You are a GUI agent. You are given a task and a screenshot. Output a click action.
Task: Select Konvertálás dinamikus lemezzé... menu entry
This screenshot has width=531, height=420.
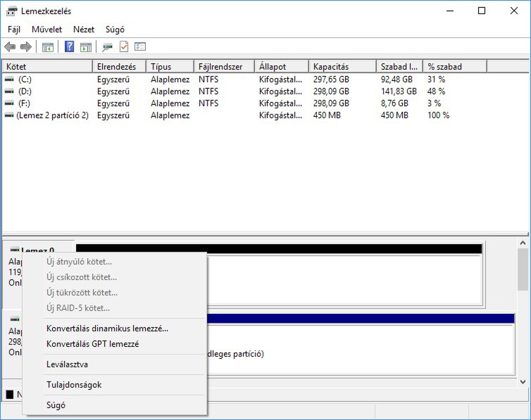click(114, 328)
